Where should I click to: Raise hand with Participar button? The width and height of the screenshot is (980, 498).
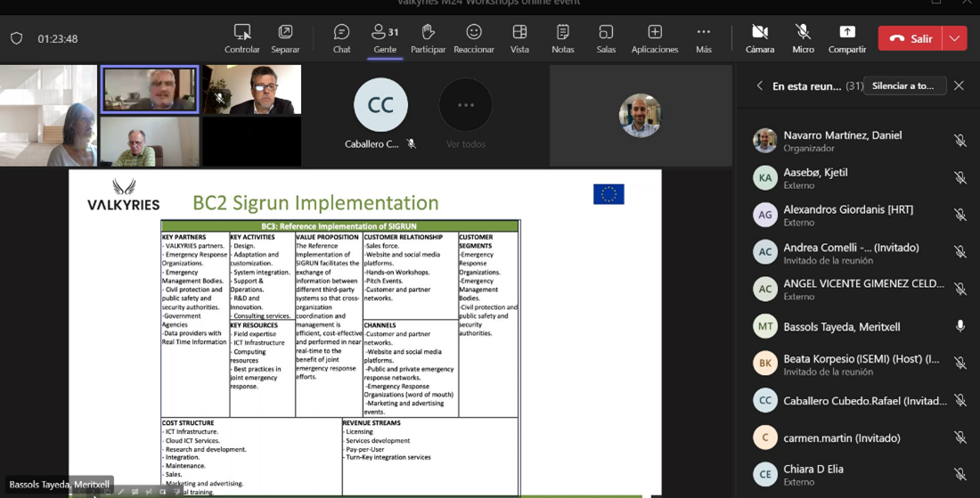pyautogui.click(x=428, y=38)
